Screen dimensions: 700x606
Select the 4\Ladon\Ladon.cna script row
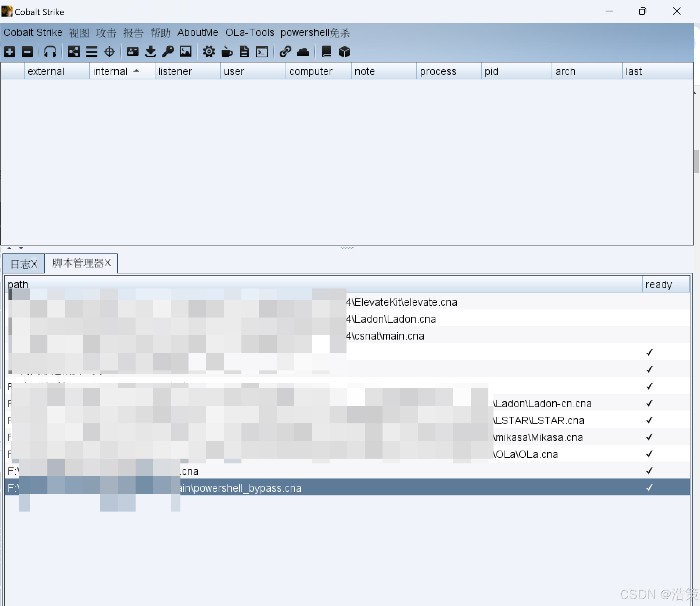pos(347,319)
